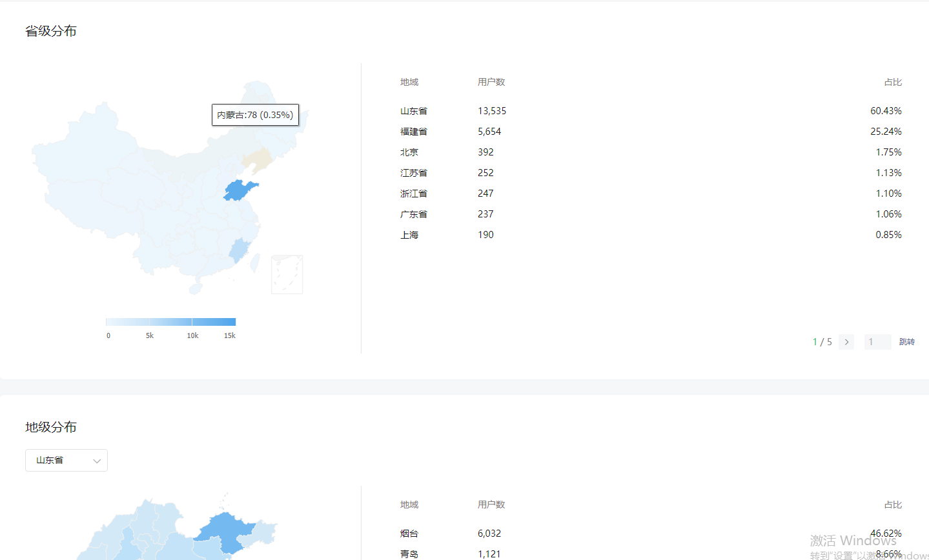Viewport: 929px width, 560px height.
Task: Select the 北京 row in province table
Action: (x=651, y=152)
